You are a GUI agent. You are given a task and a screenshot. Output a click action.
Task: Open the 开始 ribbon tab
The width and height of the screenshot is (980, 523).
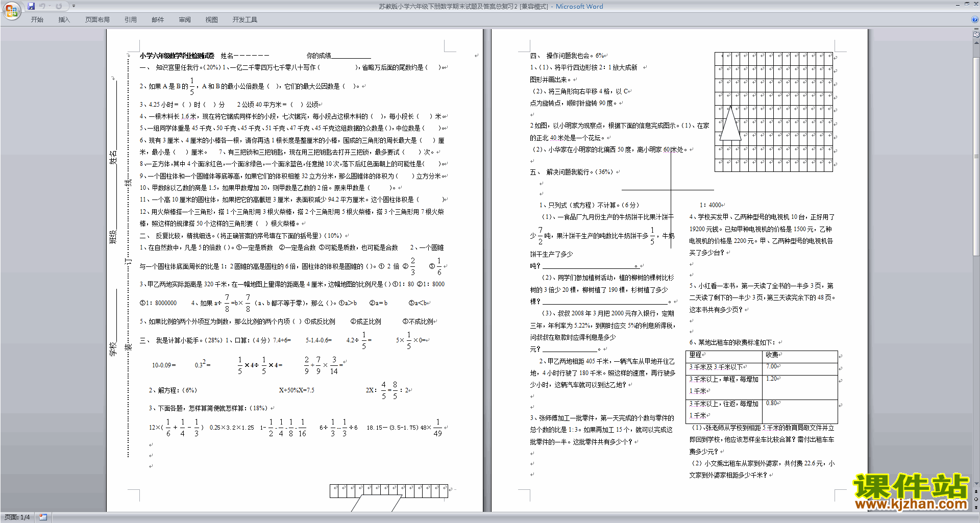[37, 20]
